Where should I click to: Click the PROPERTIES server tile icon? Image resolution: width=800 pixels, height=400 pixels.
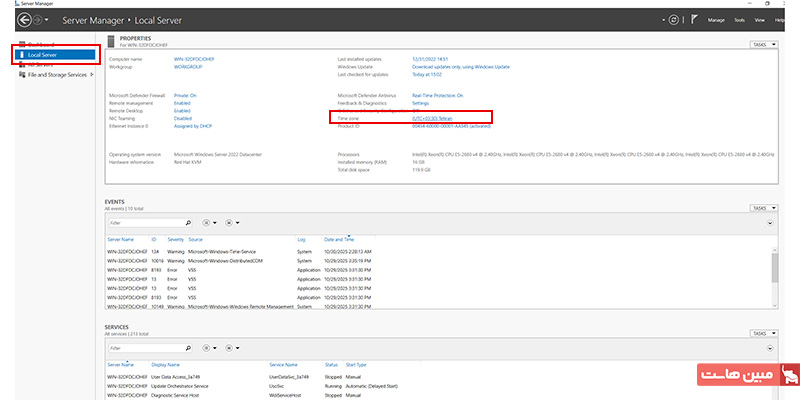coord(111,42)
